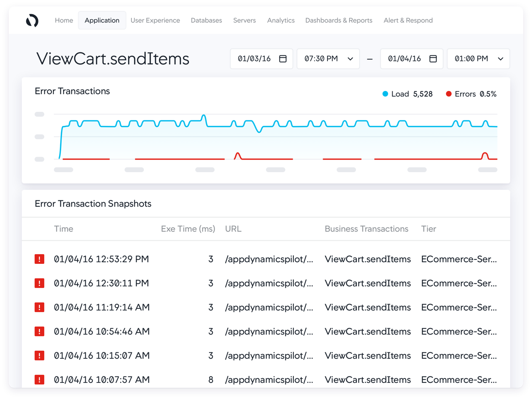Image resolution: width=532 pixels, height=399 pixels.
Task: Select the Application tab
Action: tap(102, 21)
